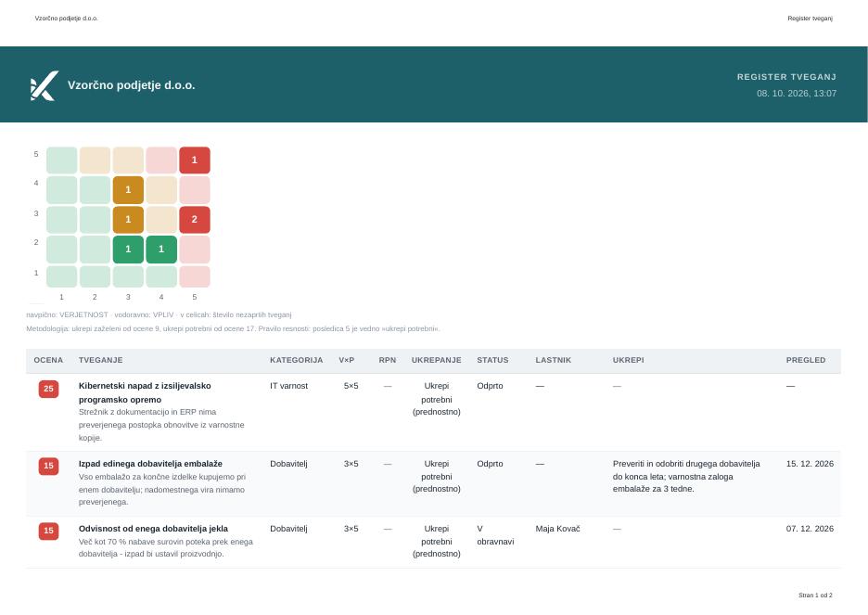Click the red score badge 25
The width and height of the screenshot is (868, 615).
[x=49, y=389]
